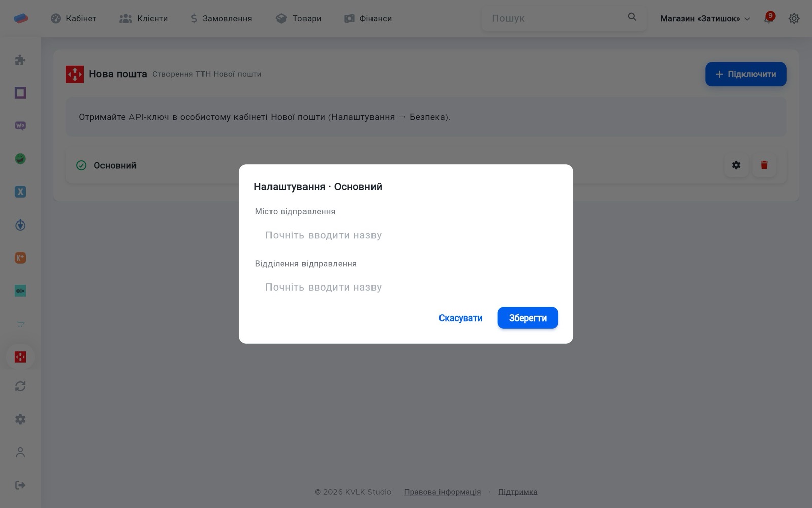Delete the Основний account with trash icon
Image resolution: width=812 pixels, height=508 pixels.
(764, 165)
